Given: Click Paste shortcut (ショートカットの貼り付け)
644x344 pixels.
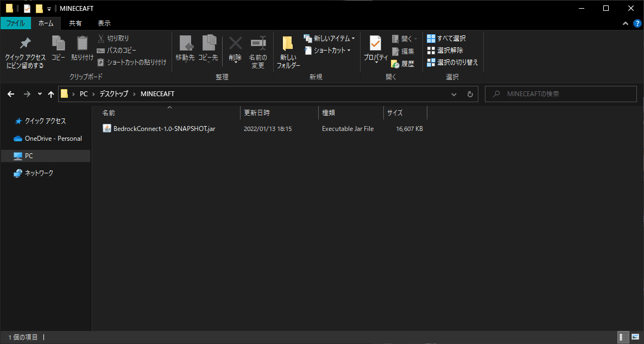Looking at the screenshot, I should coord(131,62).
